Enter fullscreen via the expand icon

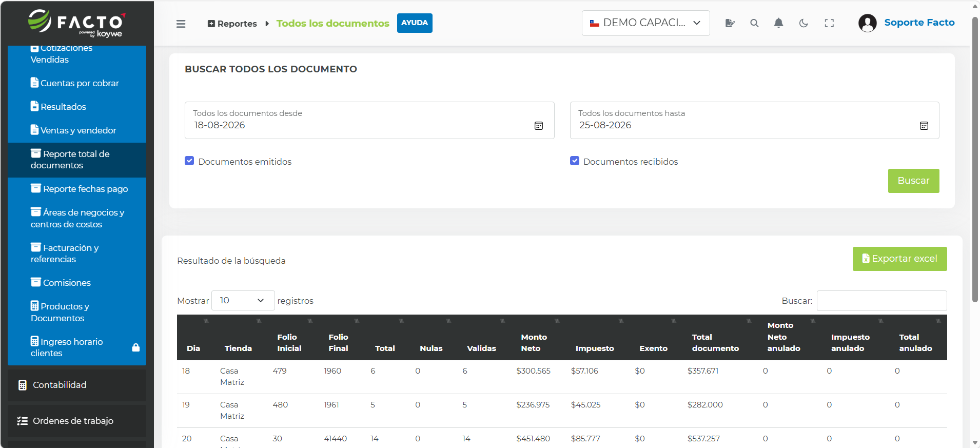[x=829, y=23]
